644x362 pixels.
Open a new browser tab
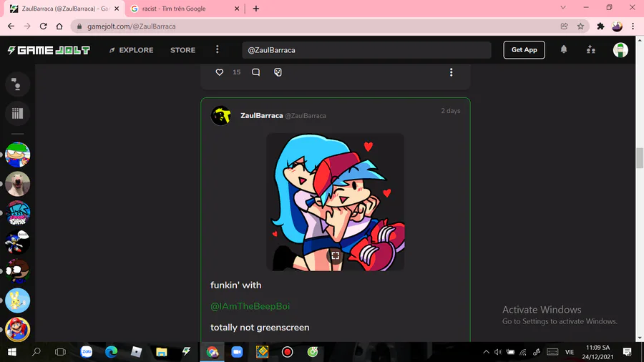(256, 9)
